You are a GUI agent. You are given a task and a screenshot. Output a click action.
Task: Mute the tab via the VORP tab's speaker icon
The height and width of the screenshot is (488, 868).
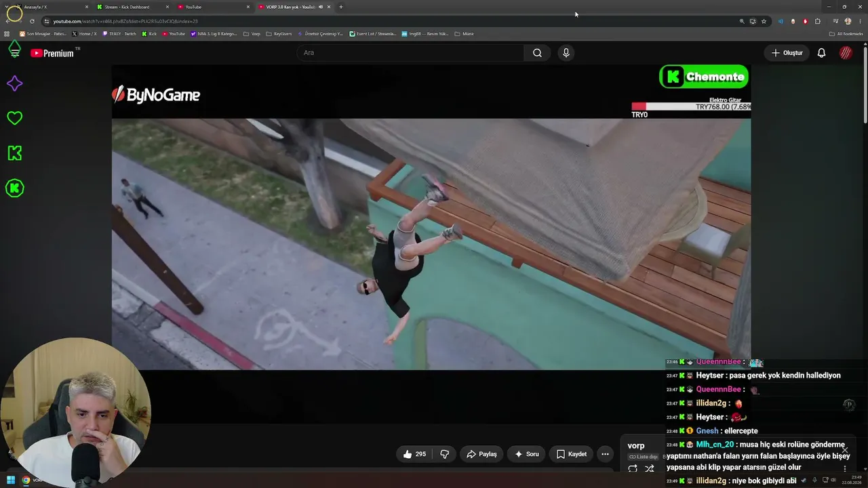[321, 7]
